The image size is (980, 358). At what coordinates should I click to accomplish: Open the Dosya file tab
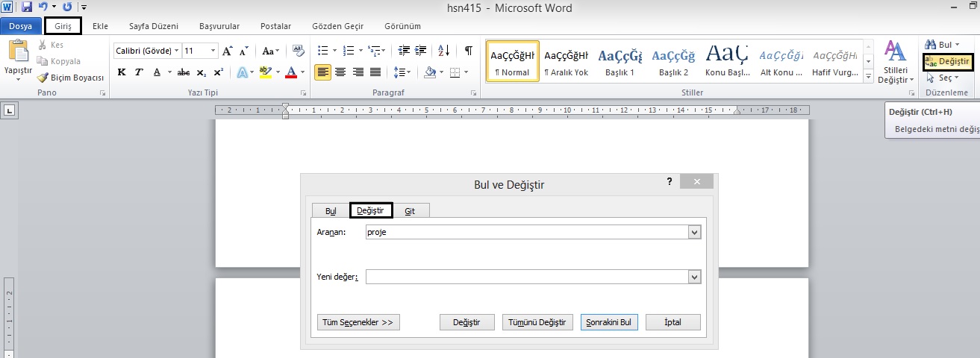[21, 26]
